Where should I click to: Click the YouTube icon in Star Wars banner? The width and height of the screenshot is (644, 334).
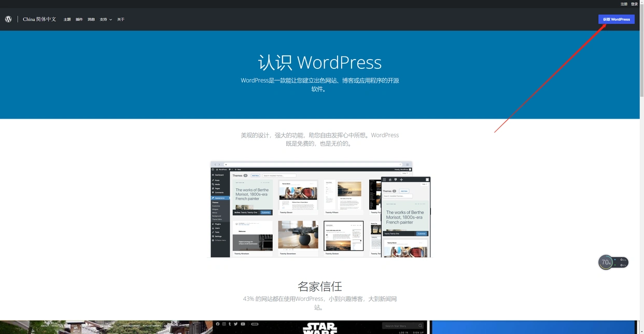pyautogui.click(x=243, y=324)
